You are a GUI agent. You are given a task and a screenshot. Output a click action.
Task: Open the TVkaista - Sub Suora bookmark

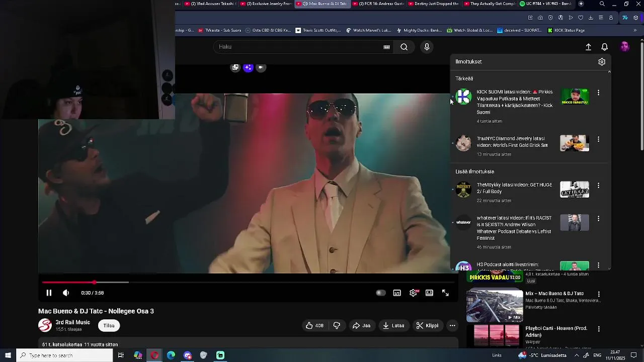(219, 30)
